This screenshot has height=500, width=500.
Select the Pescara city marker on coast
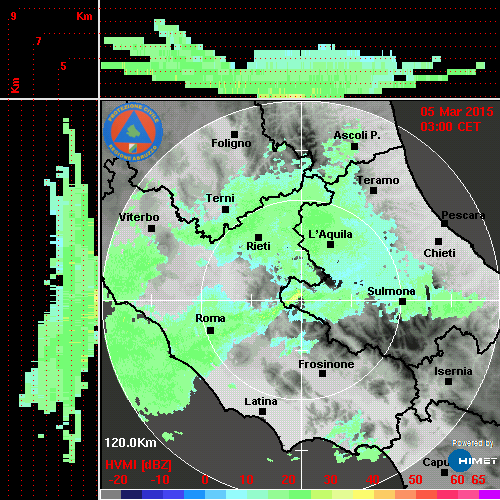point(444,223)
